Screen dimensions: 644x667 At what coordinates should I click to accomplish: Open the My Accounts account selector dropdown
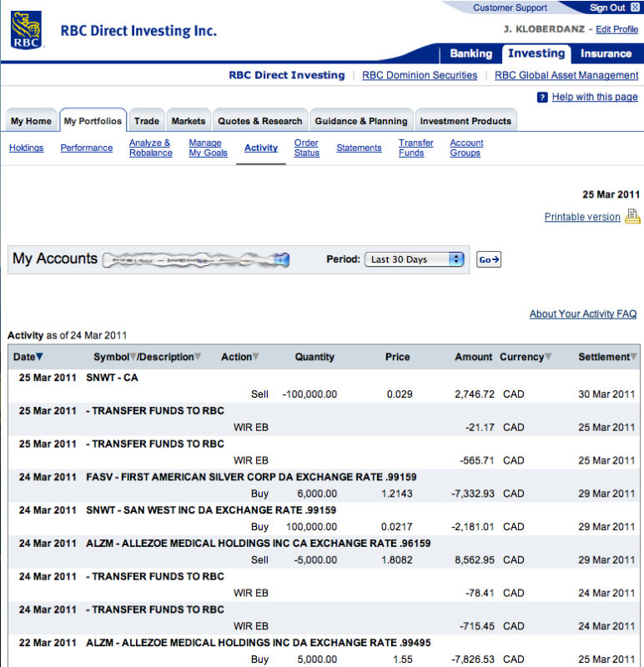(196, 259)
